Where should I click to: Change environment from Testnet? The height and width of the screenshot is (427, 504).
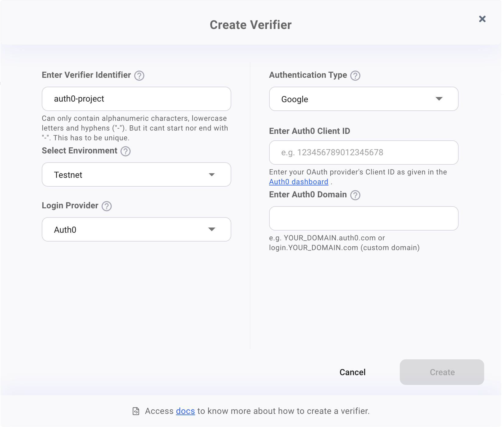click(x=136, y=175)
